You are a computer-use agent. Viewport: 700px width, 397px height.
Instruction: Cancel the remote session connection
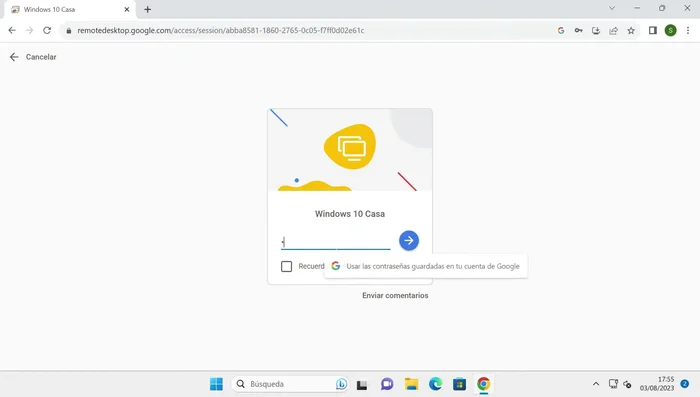(x=33, y=57)
